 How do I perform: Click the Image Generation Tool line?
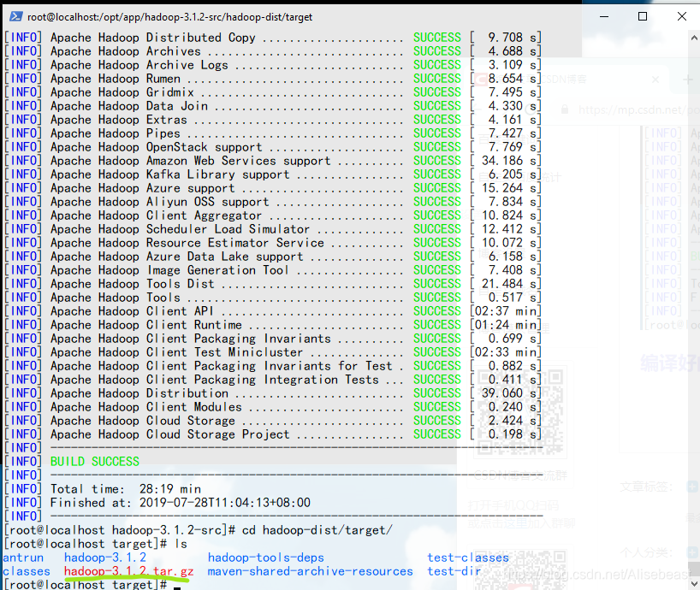tap(272, 270)
